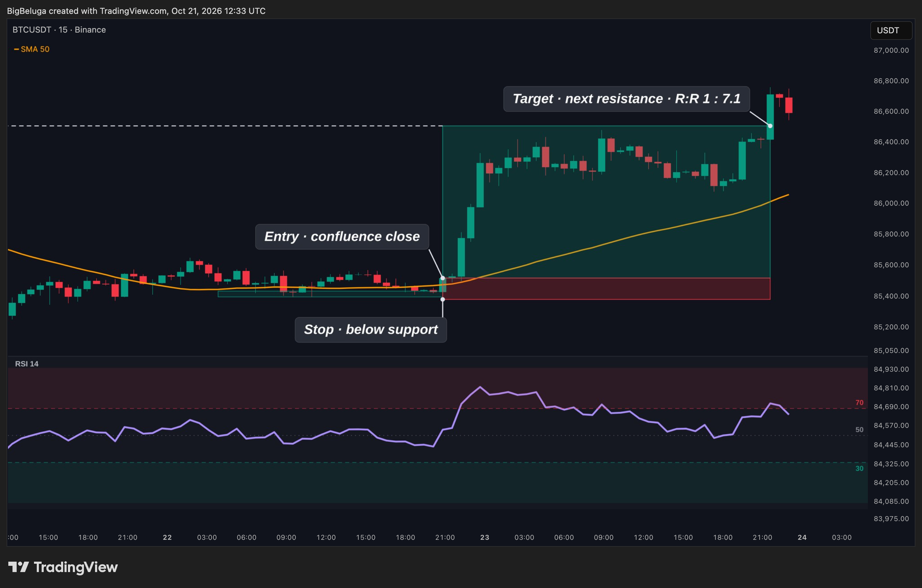
Task: Click the white stop anchor point dot
Action: point(443,299)
